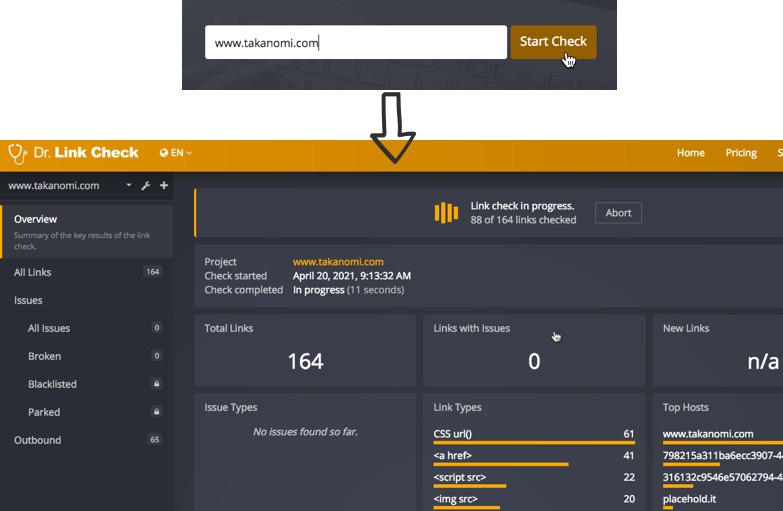Click the Dr. Link Check stethoscope logo

tap(18, 153)
